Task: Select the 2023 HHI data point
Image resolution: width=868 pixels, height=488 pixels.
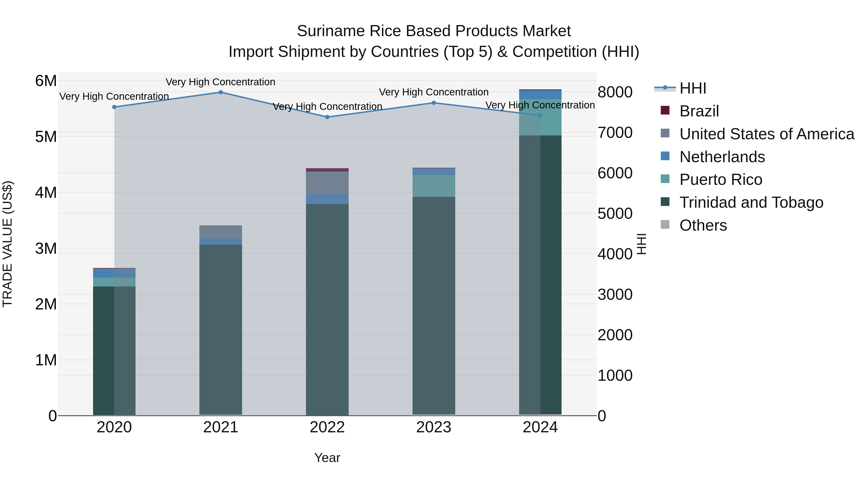Action: [x=434, y=103]
